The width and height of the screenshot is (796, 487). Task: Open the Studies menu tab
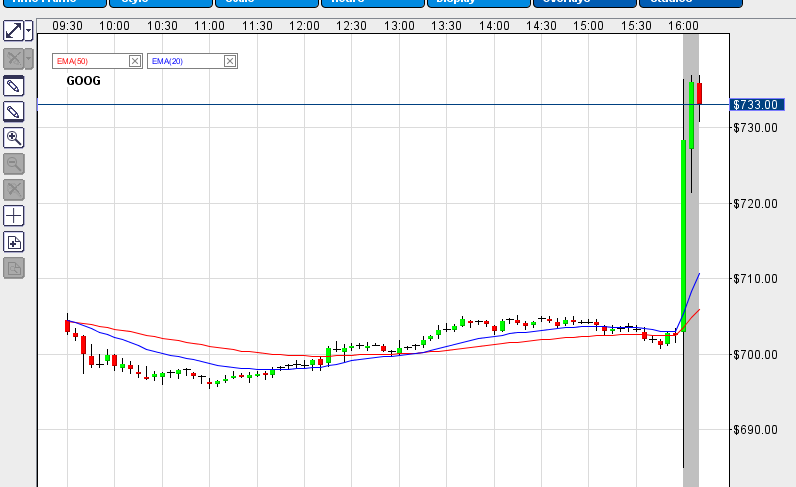tap(690, 3)
